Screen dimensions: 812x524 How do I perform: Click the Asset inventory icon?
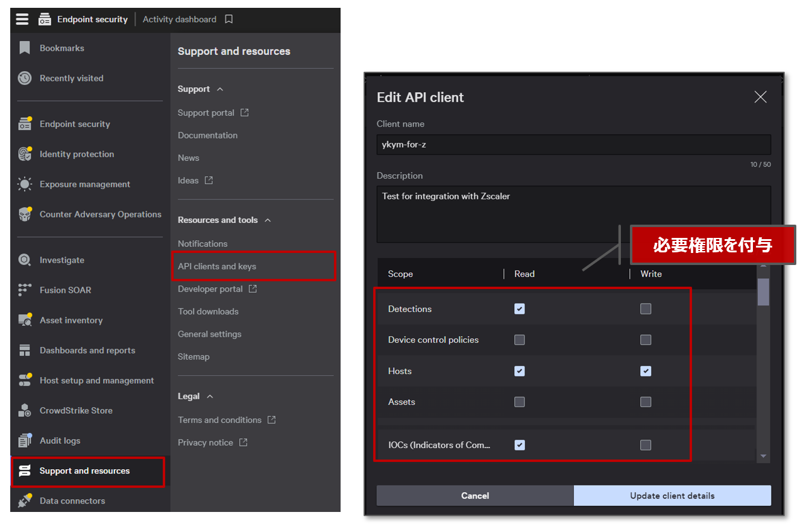click(25, 320)
